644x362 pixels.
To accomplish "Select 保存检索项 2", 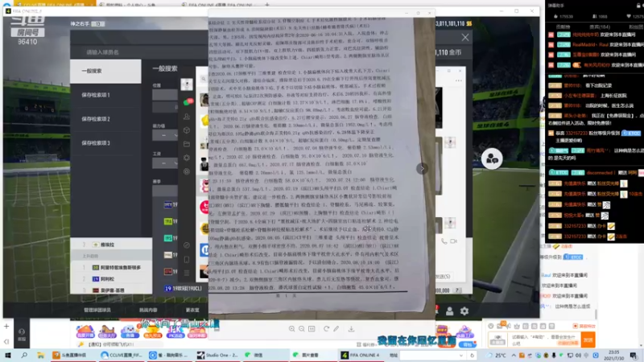I will pos(105,119).
